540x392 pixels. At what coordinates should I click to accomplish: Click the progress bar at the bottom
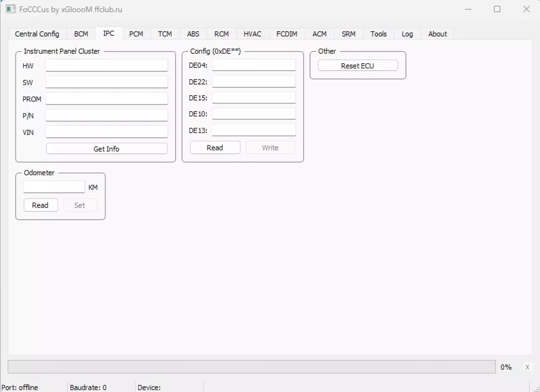251,367
